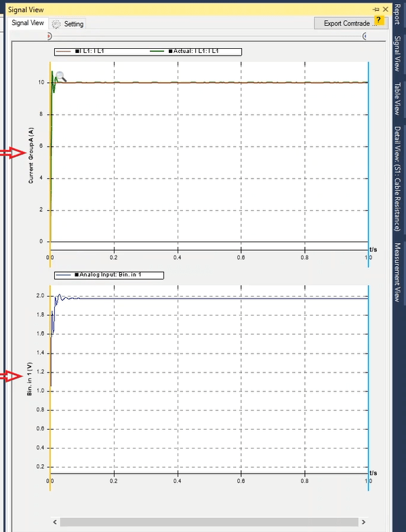Toggle the pin icon of Signal View panel
Image resolution: width=406 pixels, height=532 pixels.
tap(375, 9)
